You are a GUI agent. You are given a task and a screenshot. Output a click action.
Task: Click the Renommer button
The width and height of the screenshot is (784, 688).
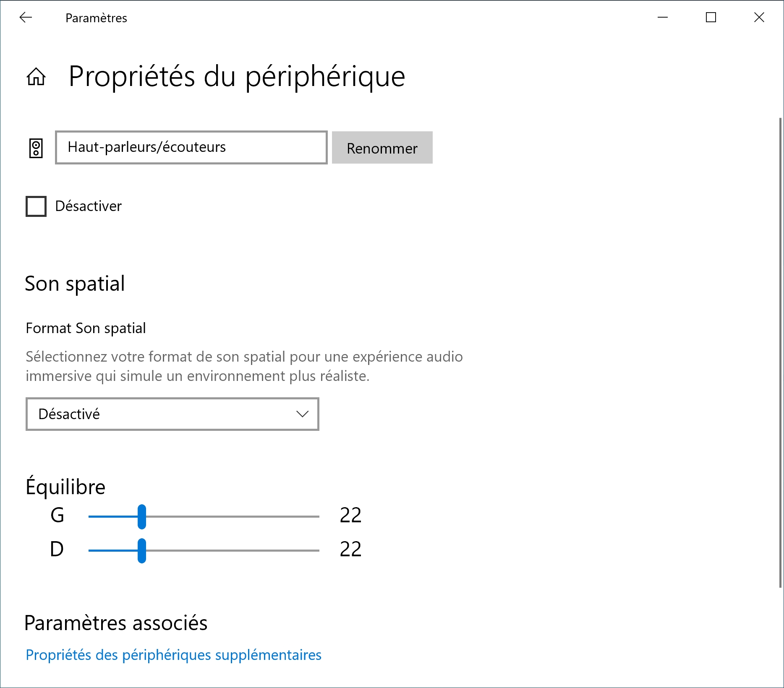[x=382, y=148]
